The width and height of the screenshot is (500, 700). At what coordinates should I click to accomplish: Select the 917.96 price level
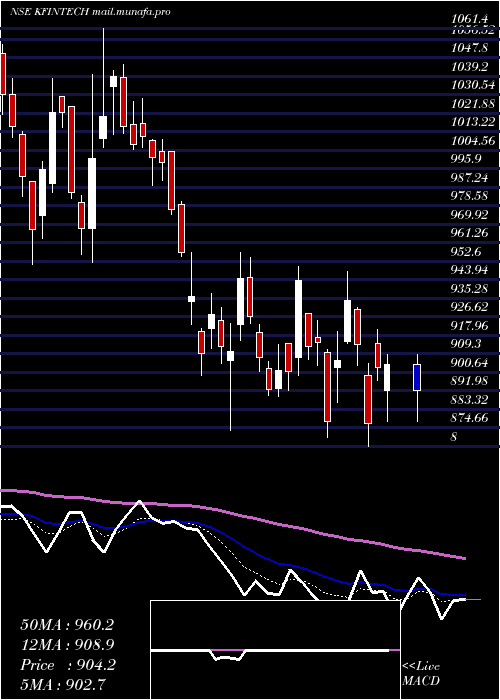(470, 326)
